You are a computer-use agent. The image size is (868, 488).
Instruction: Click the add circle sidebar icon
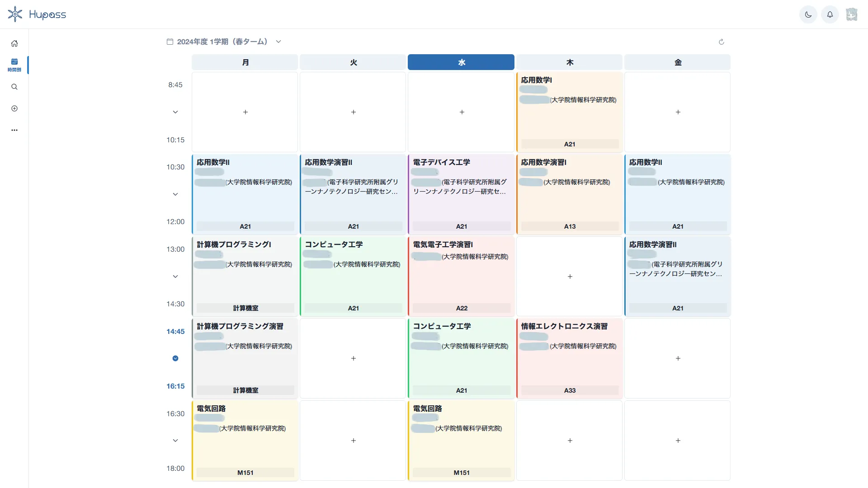(14, 108)
